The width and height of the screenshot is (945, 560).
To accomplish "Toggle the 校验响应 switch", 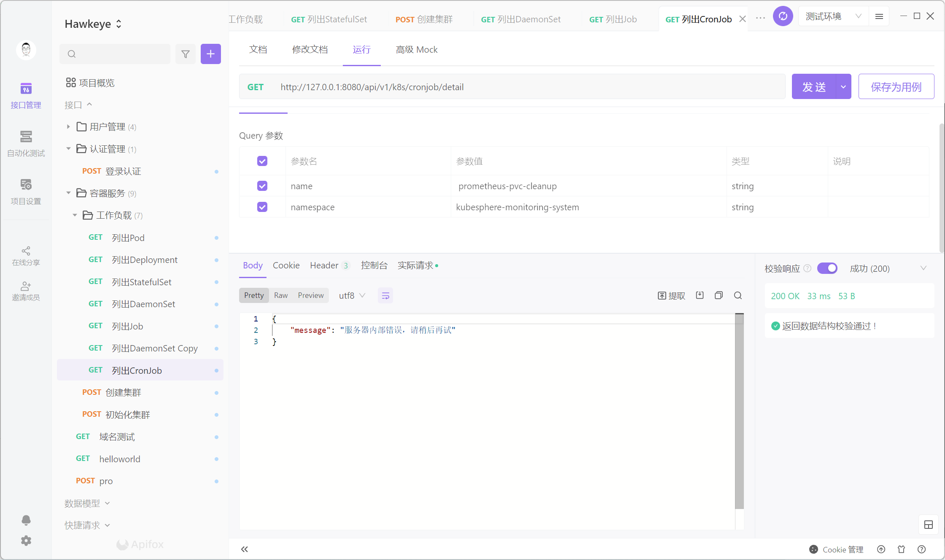I will [827, 268].
